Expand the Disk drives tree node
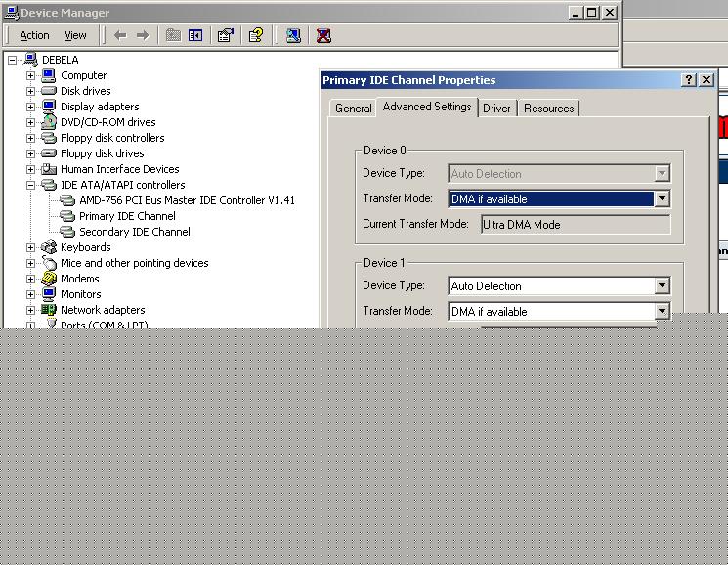The image size is (728, 565). pyautogui.click(x=31, y=91)
